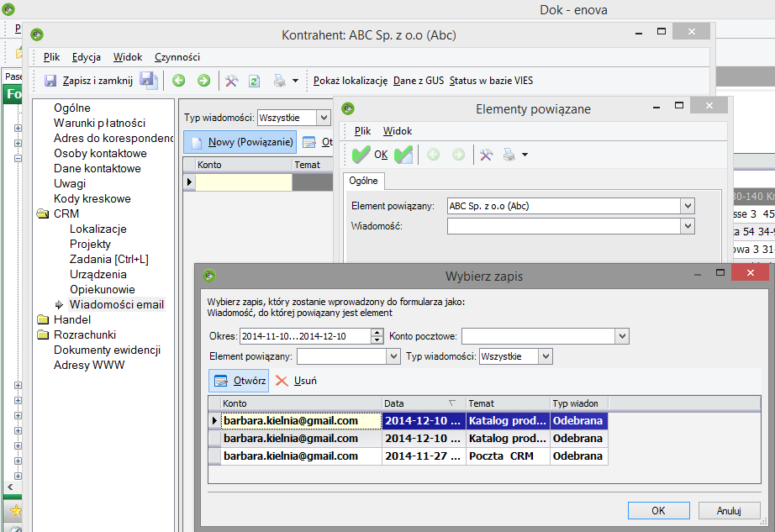Select Dokumenty ewidencji tree item
The width and height of the screenshot is (775, 532).
[108, 350]
